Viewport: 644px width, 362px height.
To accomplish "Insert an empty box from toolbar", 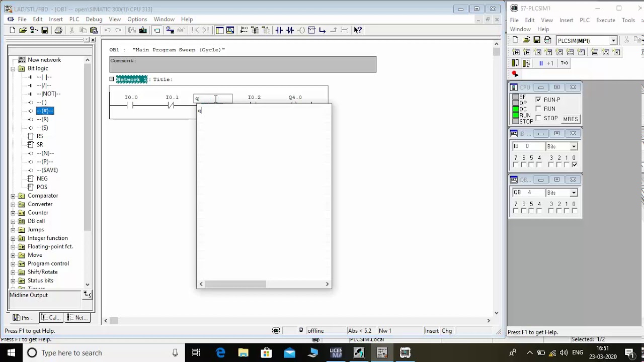I will 311,30.
